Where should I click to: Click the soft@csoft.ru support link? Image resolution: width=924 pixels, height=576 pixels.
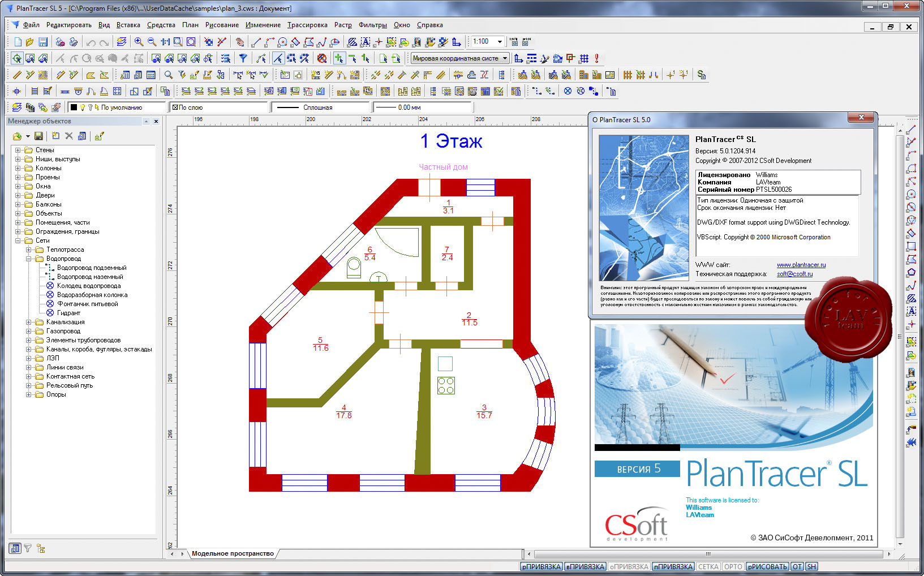794,274
